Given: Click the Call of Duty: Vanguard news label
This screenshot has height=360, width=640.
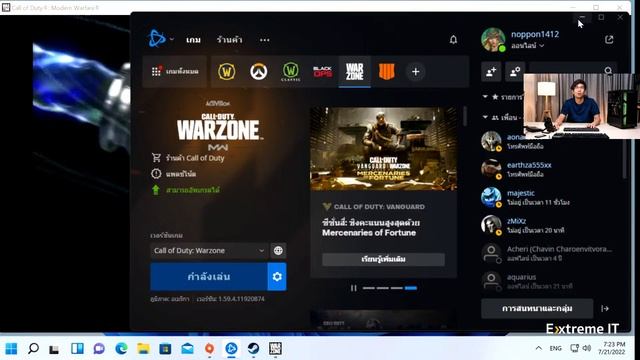Looking at the screenshot, I should pyautogui.click(x=379, y=207).
